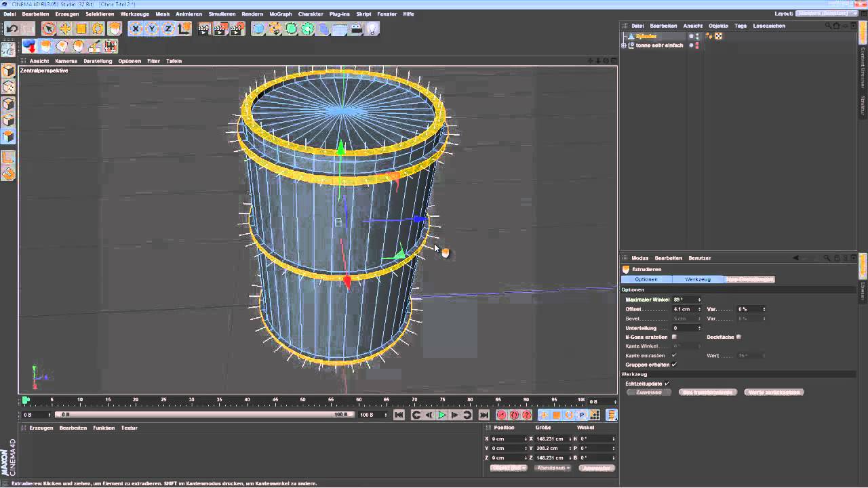This screenshot has height=488, width=868.
Task: Click the Var. percent stepper arrows
Action: (764, 309)
